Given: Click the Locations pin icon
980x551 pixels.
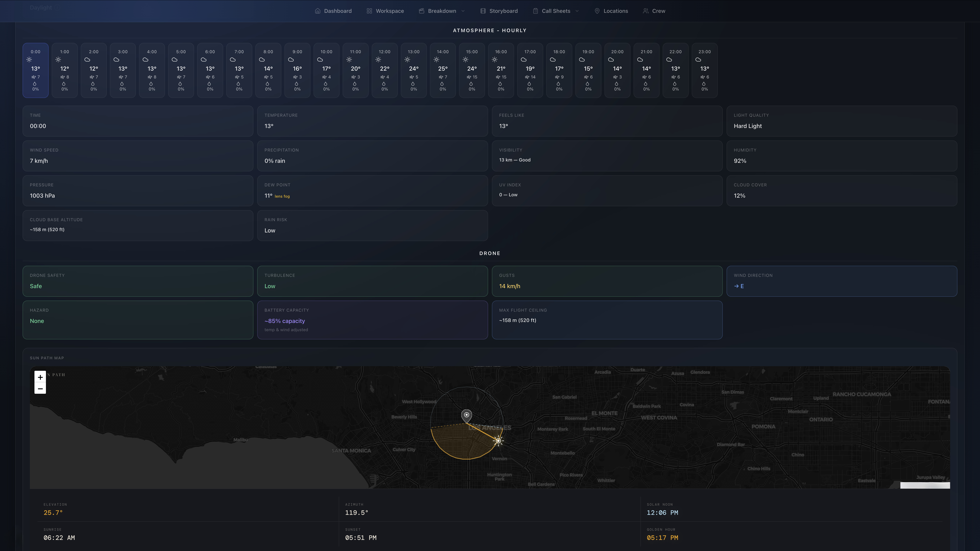Looking at the screenshot, I should coord(597,11).
